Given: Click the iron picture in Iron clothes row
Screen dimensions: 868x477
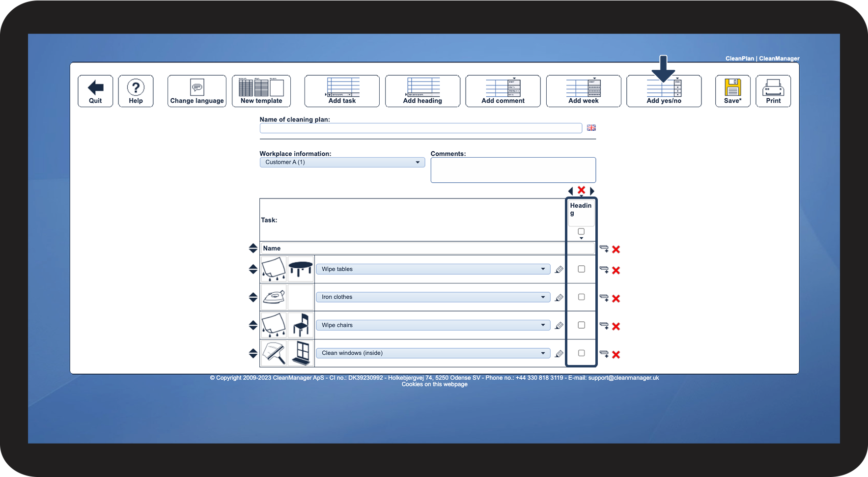Looking at the screenshot, I should tap(274, 297).
